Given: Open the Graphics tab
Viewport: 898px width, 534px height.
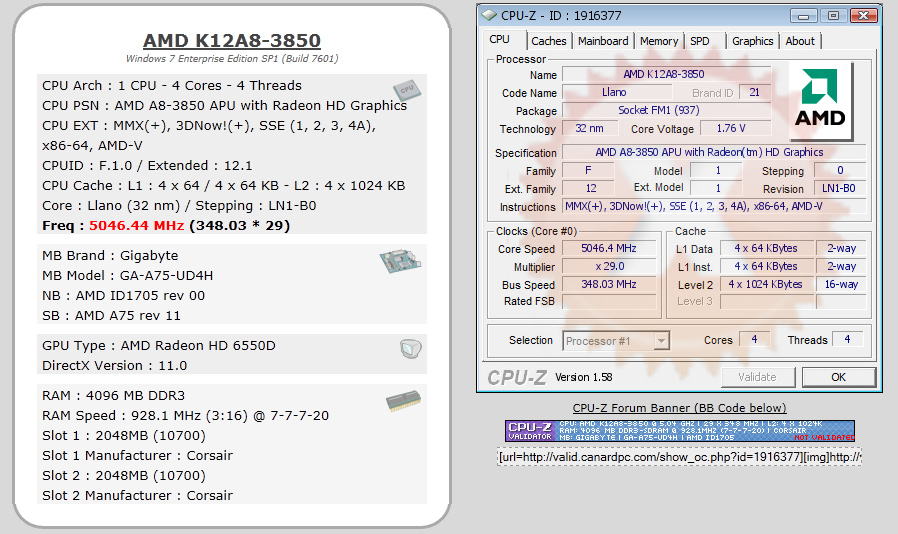Looking at the screenshot, I should coord(752,41).
